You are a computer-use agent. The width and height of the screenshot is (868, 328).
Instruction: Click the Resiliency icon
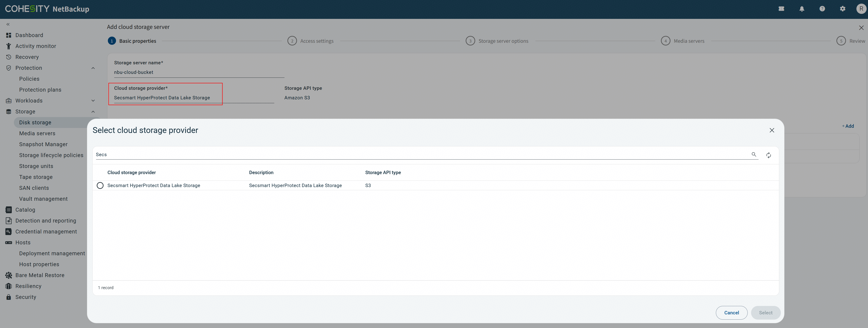[x=9, y=286]
